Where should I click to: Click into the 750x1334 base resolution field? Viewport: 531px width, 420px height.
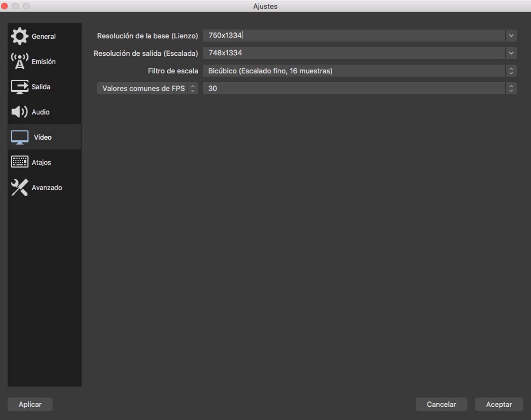tap(353, 35)
